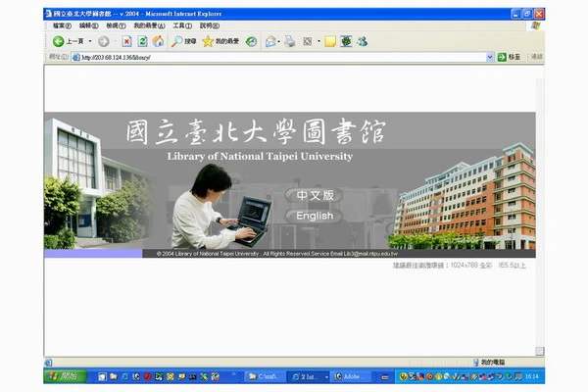The height and width of the screenshot is (392, 588).
Task: Click the Windows Start button
Action: (66, 376)
